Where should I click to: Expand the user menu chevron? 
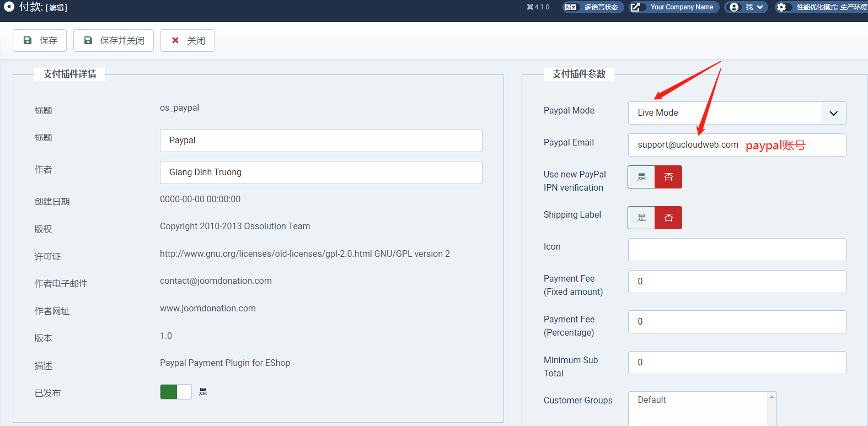tap(760, 7)
